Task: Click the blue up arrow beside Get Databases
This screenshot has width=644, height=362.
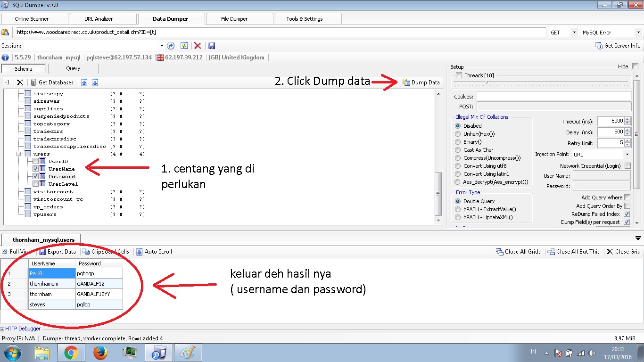Action: click(84, 82)
